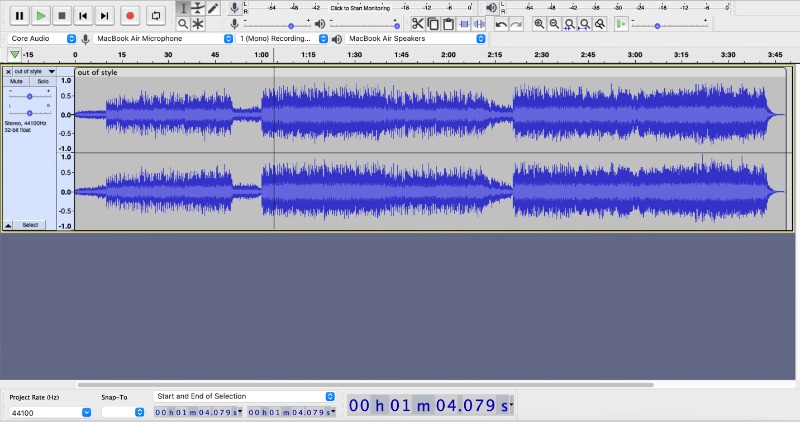Click the 2:00 mark on the timeline ruler
Screen dimensions: 800x422
click(448, 55)
